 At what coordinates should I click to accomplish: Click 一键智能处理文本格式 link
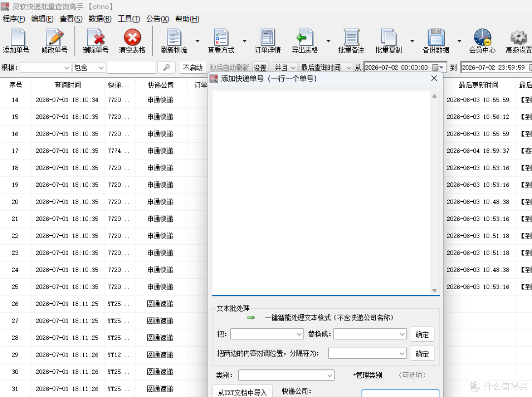click(x=329, y=318)
